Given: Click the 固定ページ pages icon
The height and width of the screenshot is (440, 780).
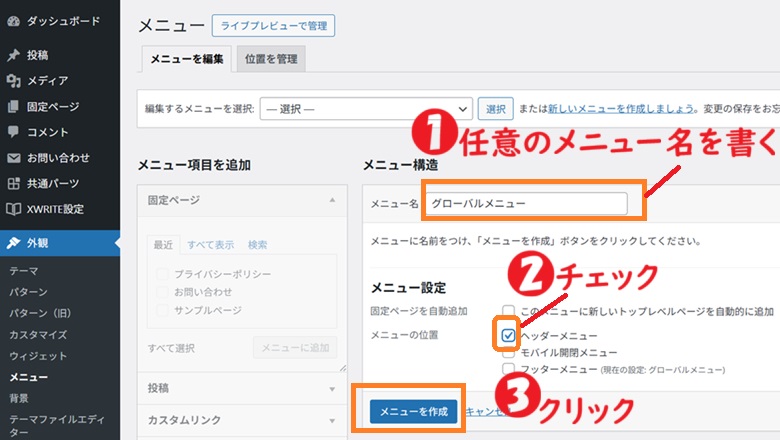Looking at the screenshot, I should click(13, 106).
